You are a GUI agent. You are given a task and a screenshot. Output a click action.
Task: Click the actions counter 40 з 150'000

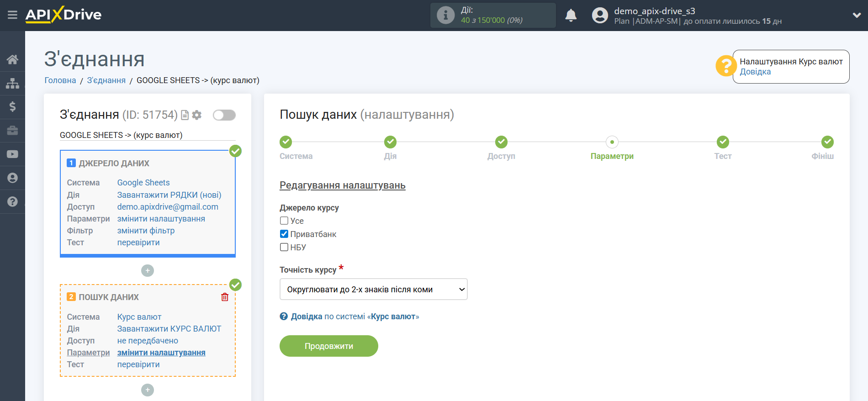point(492,20)
